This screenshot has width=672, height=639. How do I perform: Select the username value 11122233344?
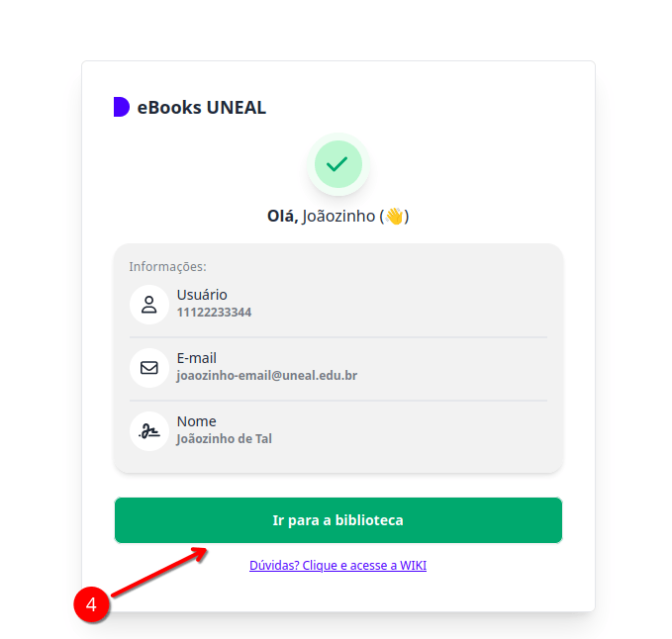214,313
